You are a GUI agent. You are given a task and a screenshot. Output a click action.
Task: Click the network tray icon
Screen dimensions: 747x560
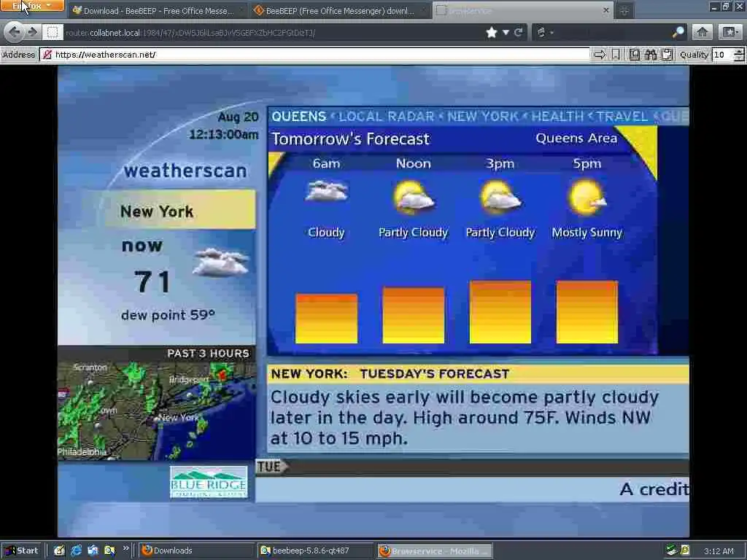click(x=671, y=551)
